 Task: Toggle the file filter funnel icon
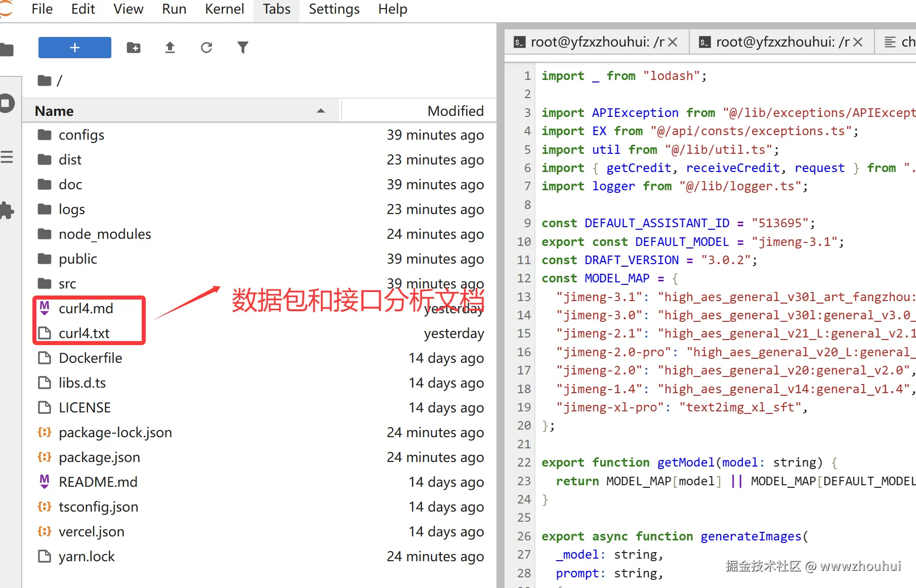pyautogui.click(x=243, y=48)
